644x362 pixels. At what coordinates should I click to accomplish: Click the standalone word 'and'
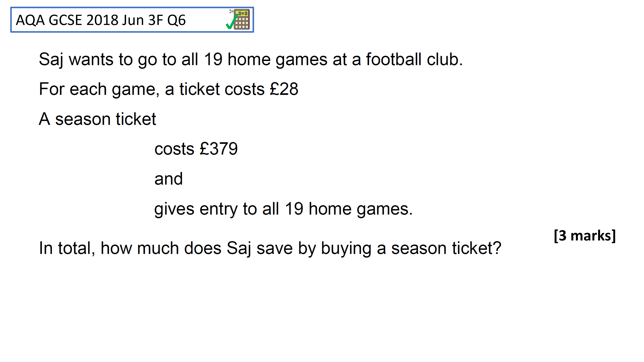pos(169,179)
